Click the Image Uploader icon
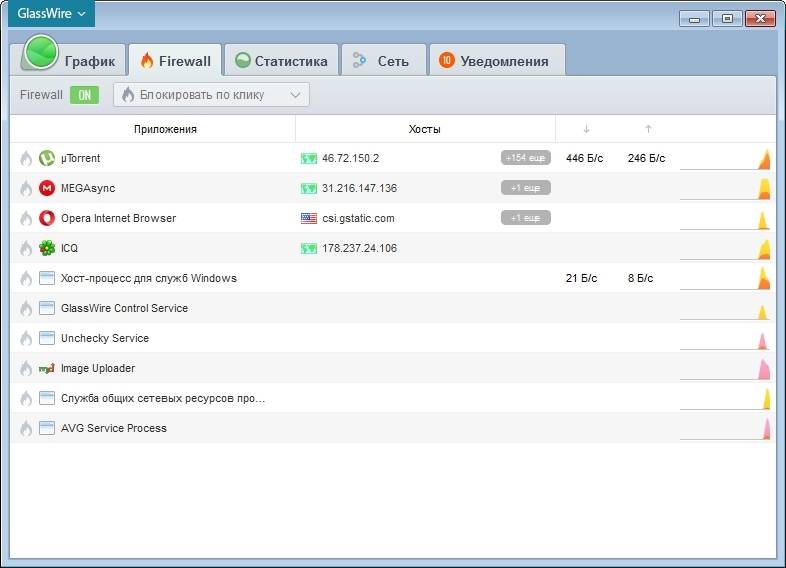 click(47, 368)
